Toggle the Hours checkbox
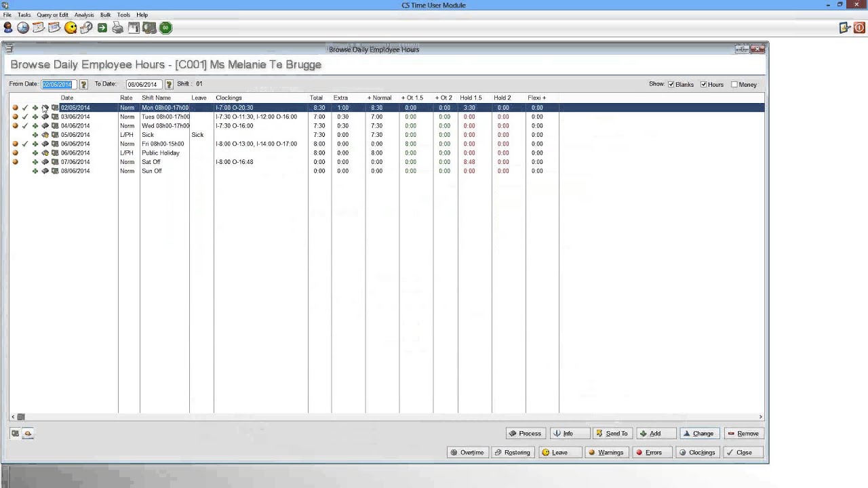Screen dimensions: 868x488 pyautogui.click(x=704, y=85)
